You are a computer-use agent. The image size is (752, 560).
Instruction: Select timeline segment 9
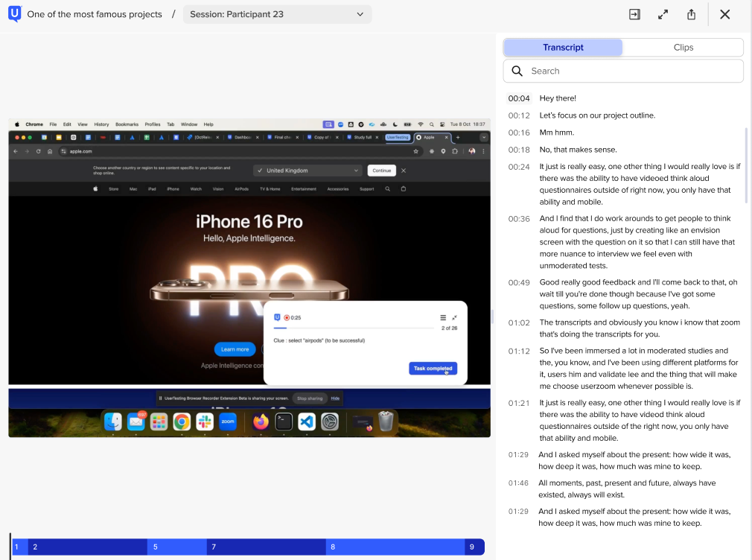(x=474, y=547)
